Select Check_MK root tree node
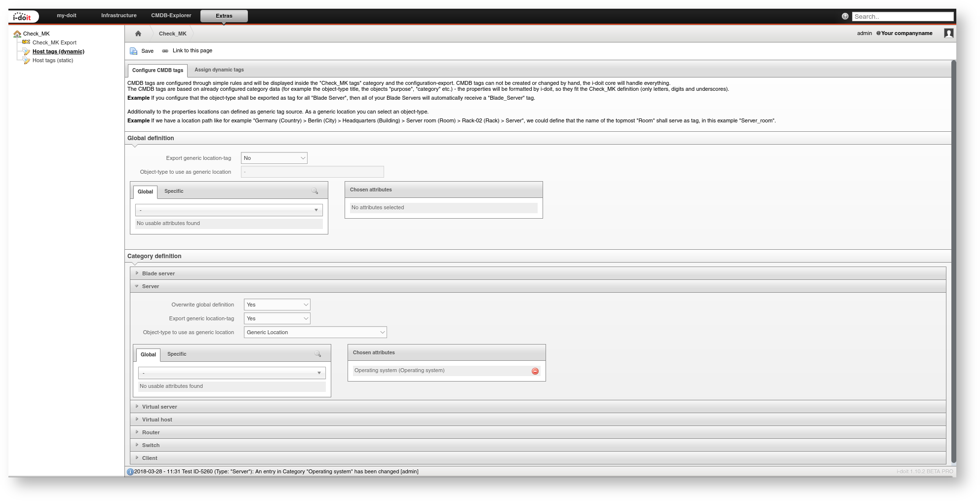The image size is (980, 501). pos(37,34)
